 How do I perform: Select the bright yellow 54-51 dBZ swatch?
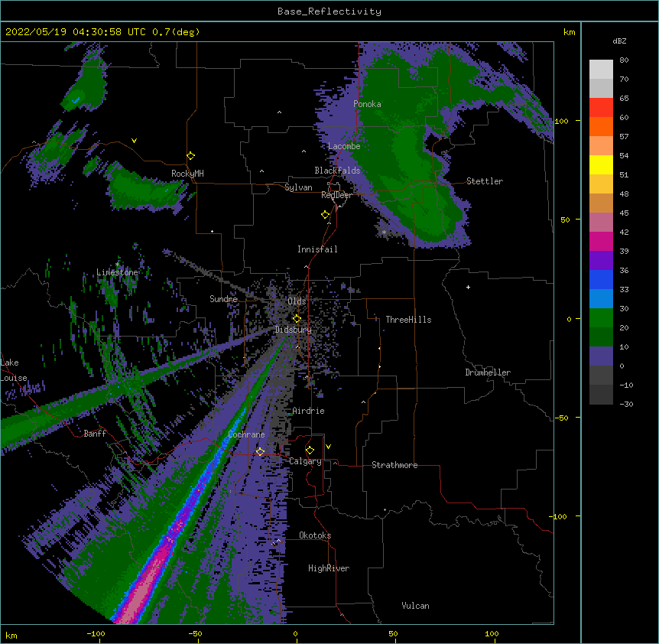601,164
